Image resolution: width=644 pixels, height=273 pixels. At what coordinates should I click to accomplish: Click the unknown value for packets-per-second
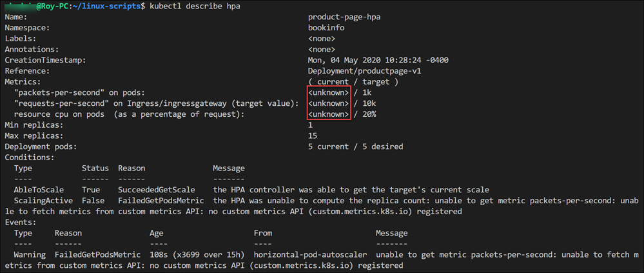pyautogui.click(x=329, y=93)
